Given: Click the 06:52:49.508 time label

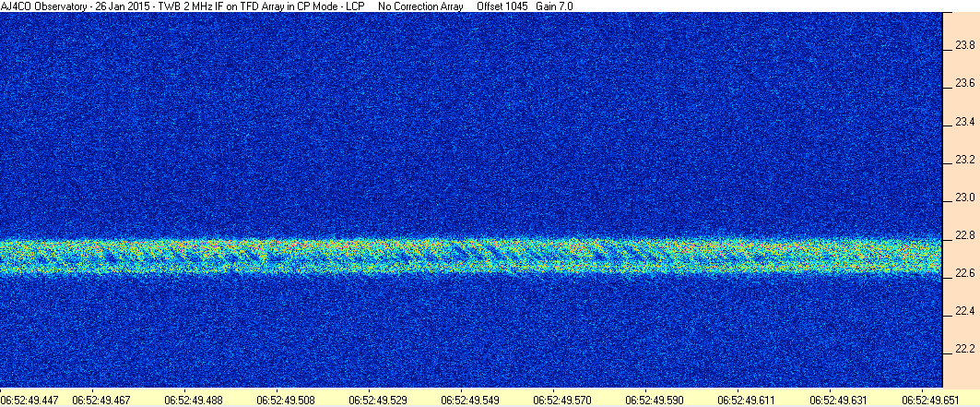Looking at the screenshot, I should click(287, 400).
